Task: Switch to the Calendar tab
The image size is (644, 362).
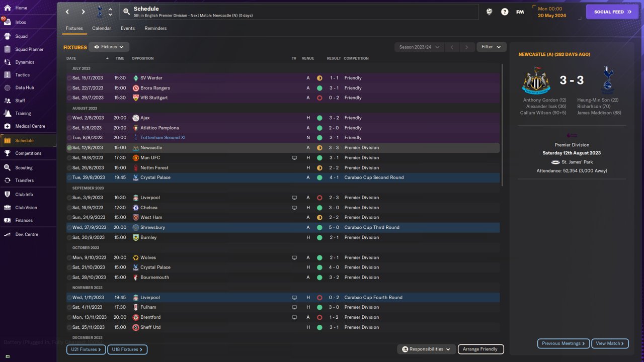Action: tap(101, 28)
